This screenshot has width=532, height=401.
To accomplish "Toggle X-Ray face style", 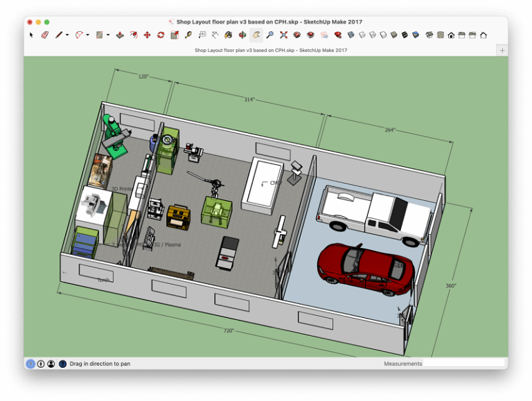I will [x=351, y=35].
